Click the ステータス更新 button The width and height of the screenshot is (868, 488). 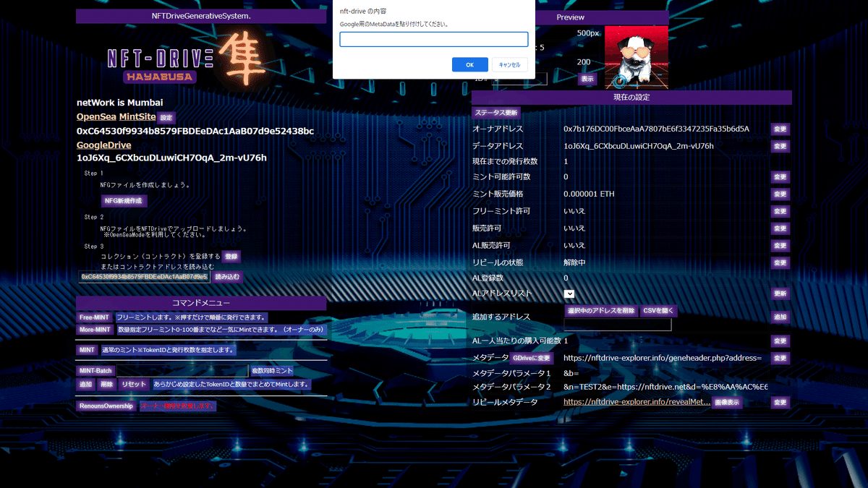[x=495, y=113]
